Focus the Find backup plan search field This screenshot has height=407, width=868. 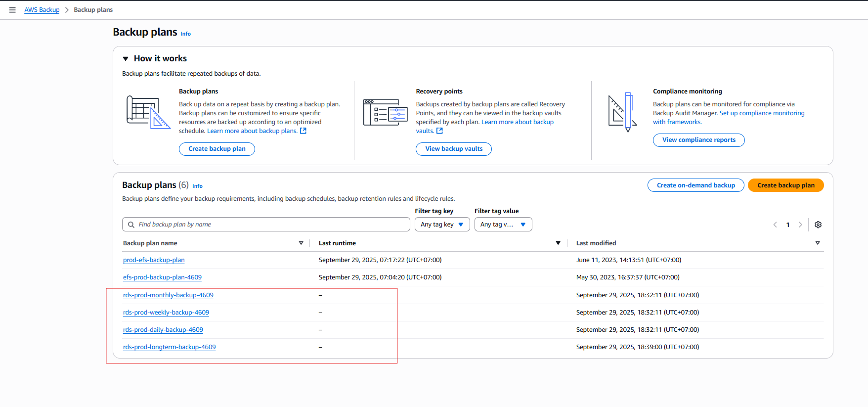pyautogui.click(x=267, y=225)
